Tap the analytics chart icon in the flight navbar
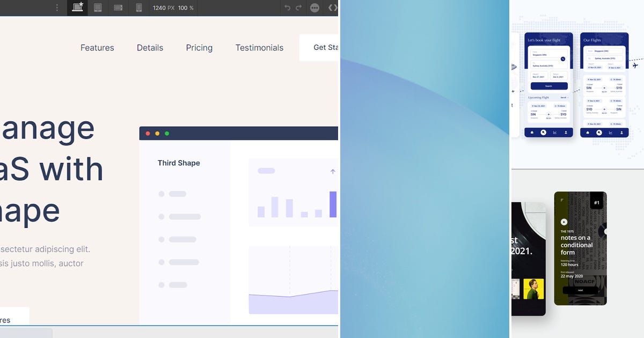Image resolution: width=644 pixels, height=338 pixels. [x=554, y=133]
